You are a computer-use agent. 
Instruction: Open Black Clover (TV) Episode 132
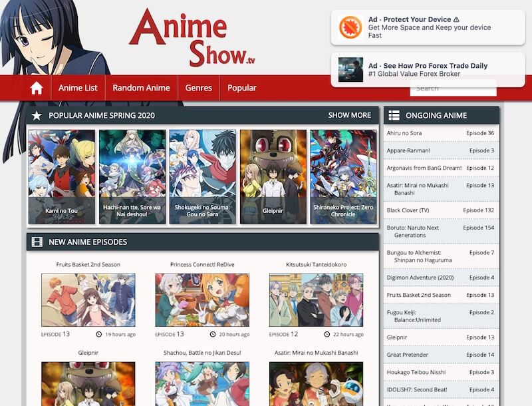pos(441,210)
